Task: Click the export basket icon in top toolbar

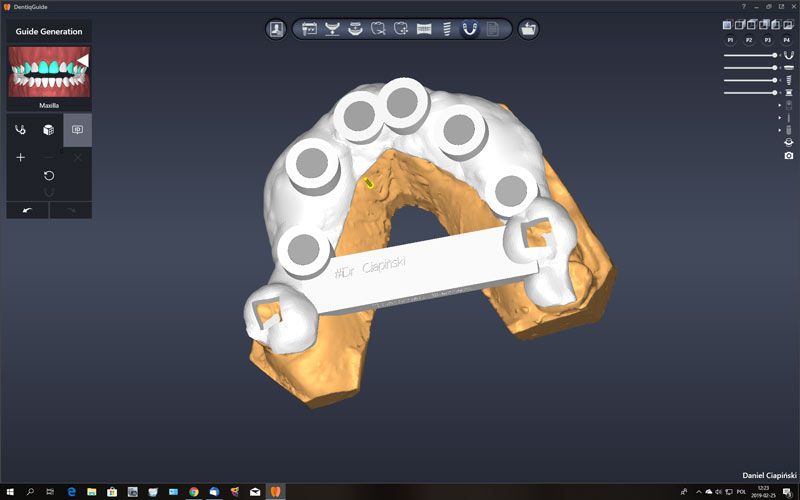Action: click(x=528, y=29)
